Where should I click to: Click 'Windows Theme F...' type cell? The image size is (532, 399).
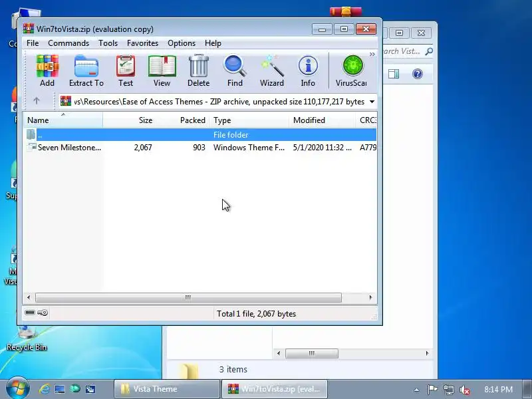coord(249,148)
